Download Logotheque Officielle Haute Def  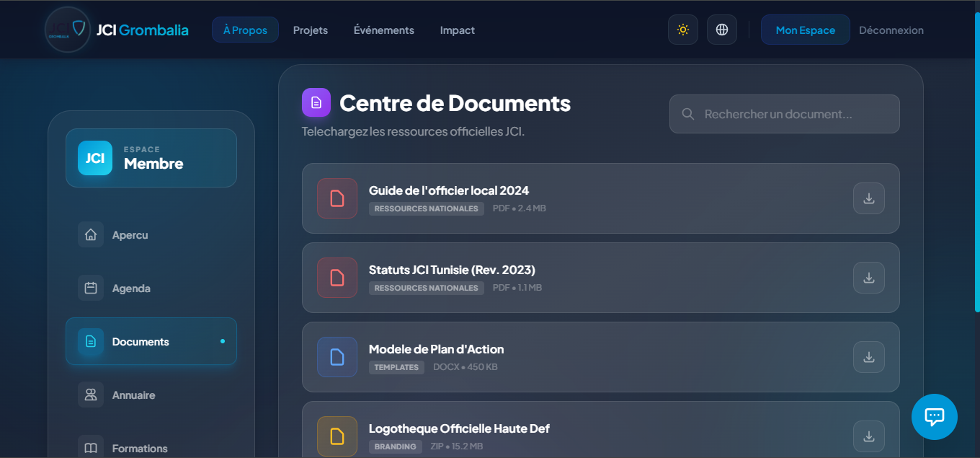click(x=869, y=436)
